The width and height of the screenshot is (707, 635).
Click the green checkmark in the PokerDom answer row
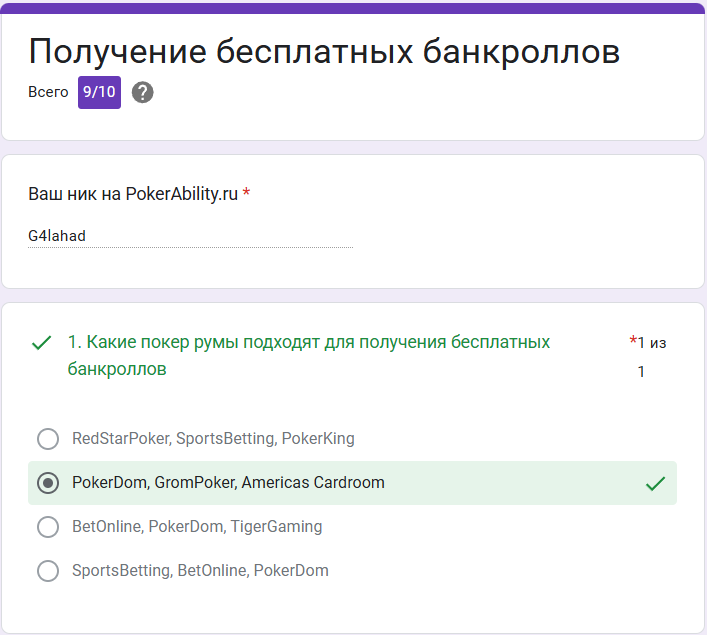655,483
